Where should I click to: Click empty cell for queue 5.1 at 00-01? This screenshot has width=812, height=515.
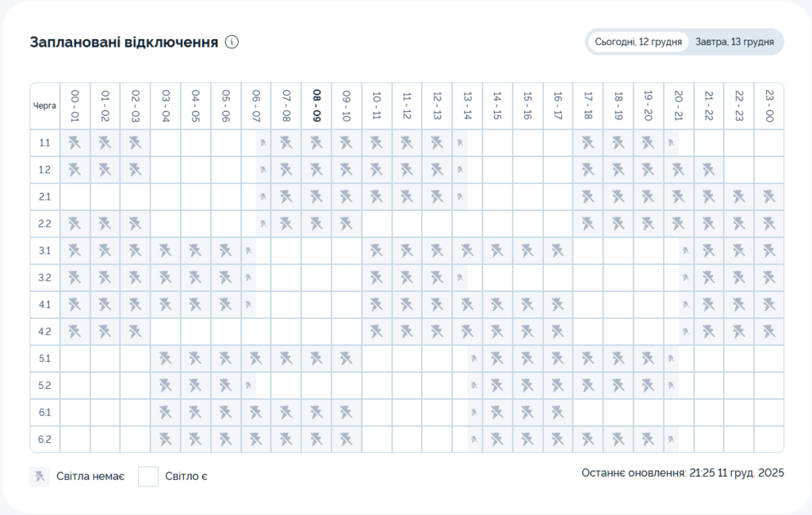tap(75, 359)
